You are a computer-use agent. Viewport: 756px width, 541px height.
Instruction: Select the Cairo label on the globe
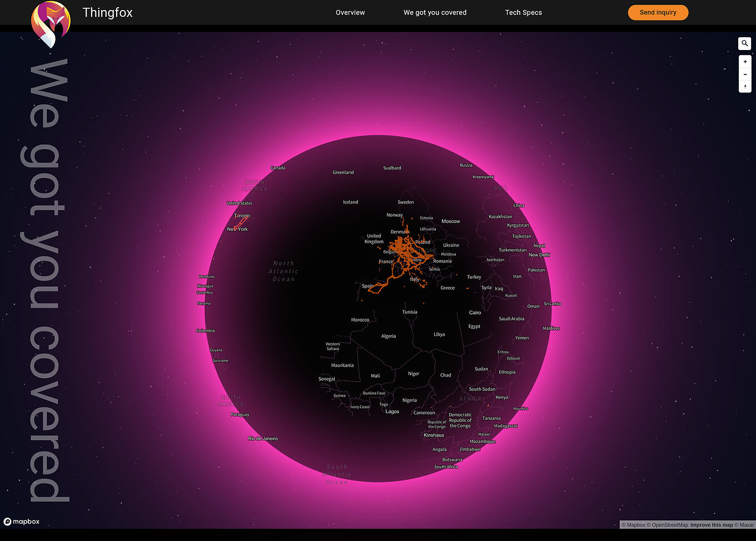475,312
